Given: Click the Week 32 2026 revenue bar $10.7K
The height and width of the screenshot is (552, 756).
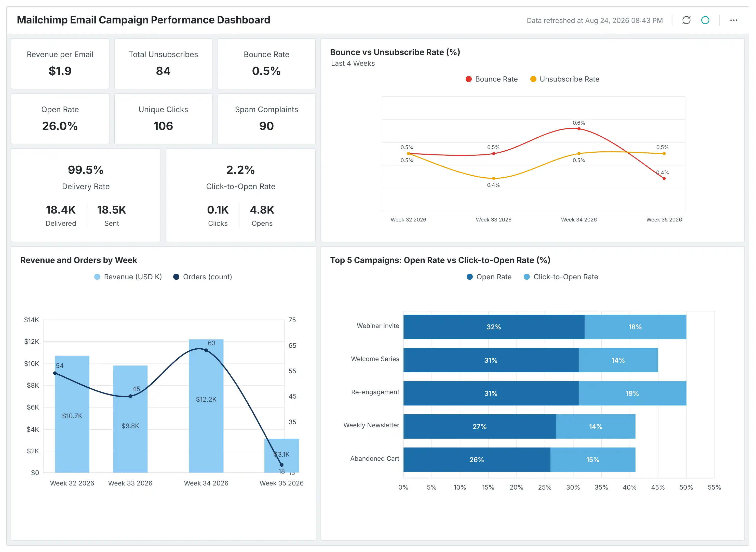Looking at the screenshot, I should coord(72,414).
